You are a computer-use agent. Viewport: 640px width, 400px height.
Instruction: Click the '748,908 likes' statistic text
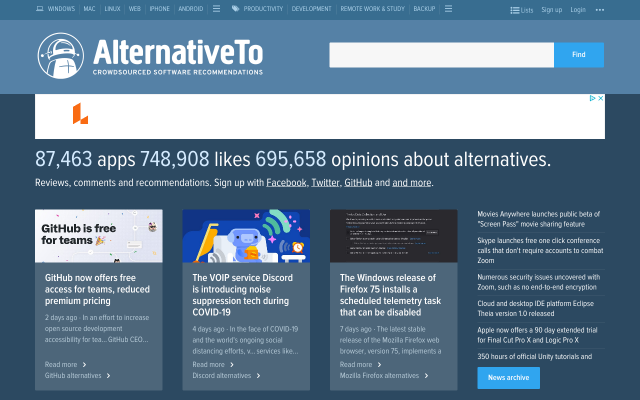[x=195, y=159]
